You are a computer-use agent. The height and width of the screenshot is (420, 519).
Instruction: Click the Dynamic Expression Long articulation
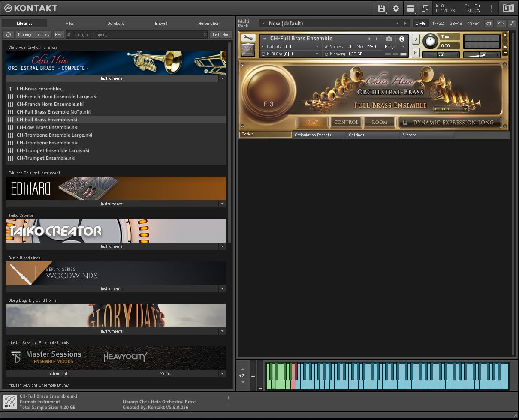coord(450,123)
